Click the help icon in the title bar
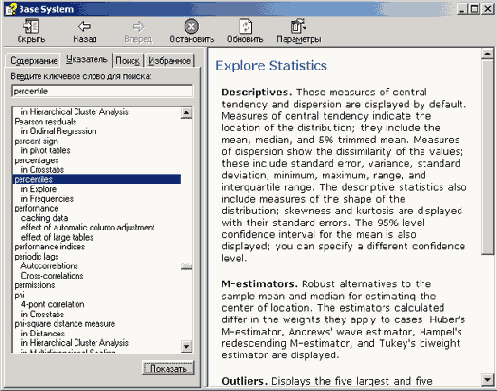Image resolution: width=497 pixels, height=391 pixels. (x=11, y=9)
